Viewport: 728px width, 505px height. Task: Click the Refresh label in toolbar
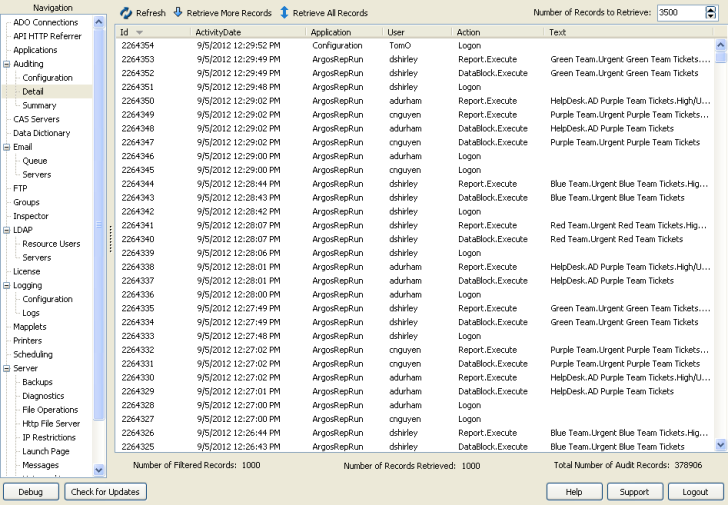point(151,13)
